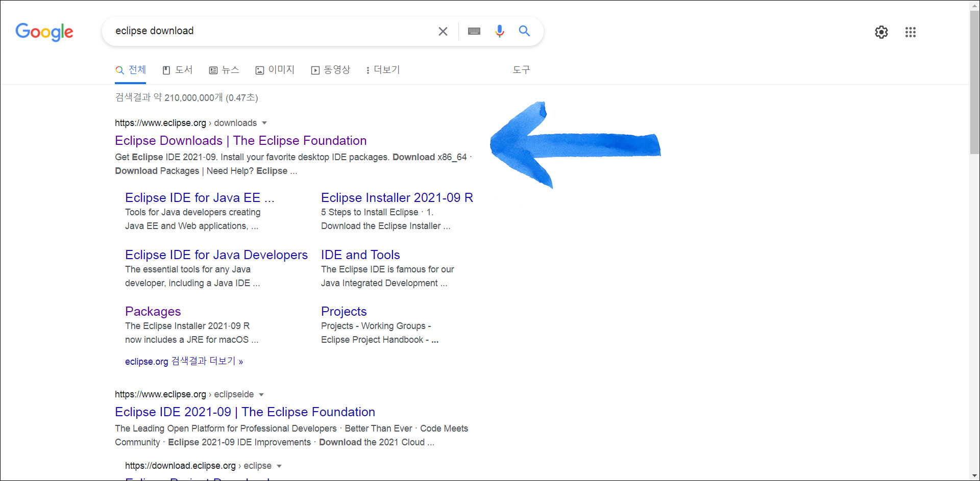Screen dimensions: 980x481
Task: Click eclipse.org 검색결과 더보기 link
Action: click(184, 361)
